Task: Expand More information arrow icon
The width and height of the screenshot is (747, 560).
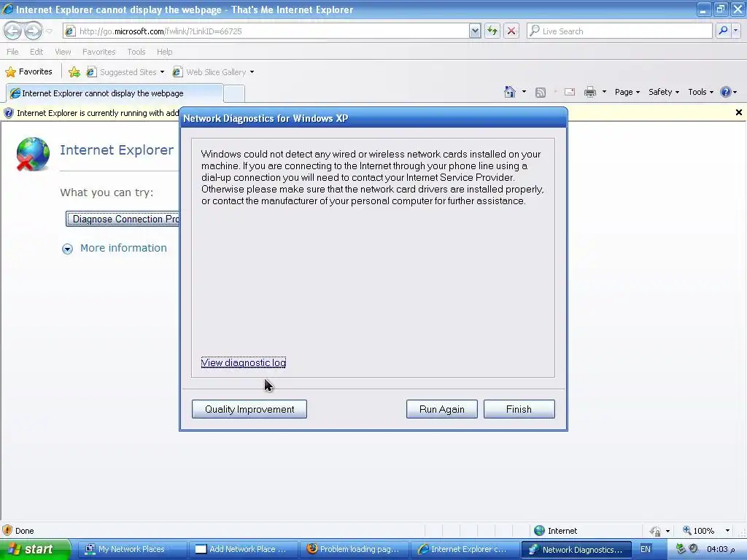Action: pyautogui.click(x=67, y=249)
